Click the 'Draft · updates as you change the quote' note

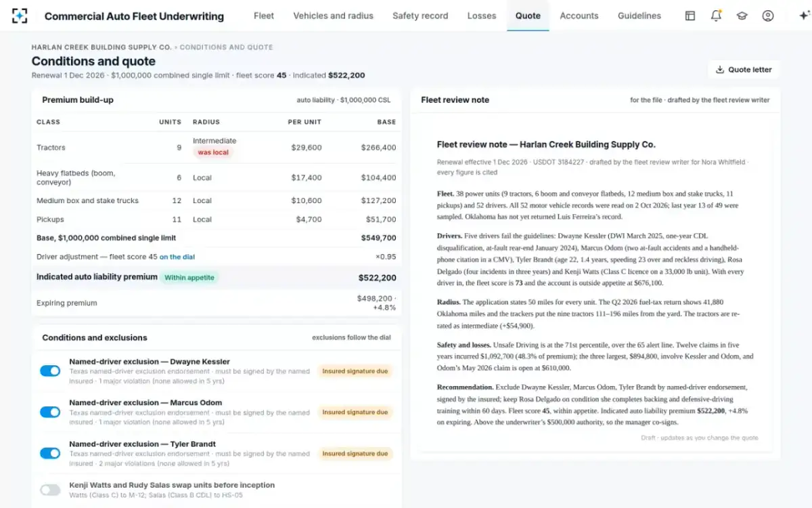coord(700,438)
